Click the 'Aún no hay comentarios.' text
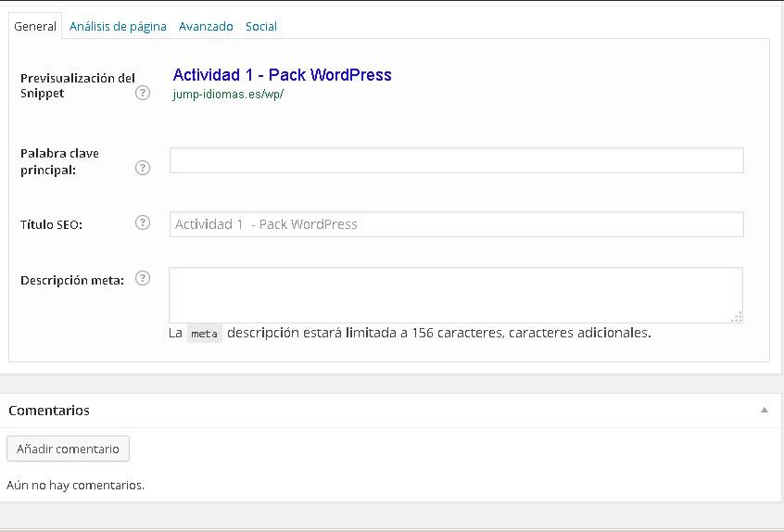784x532 pixels. 75,485
